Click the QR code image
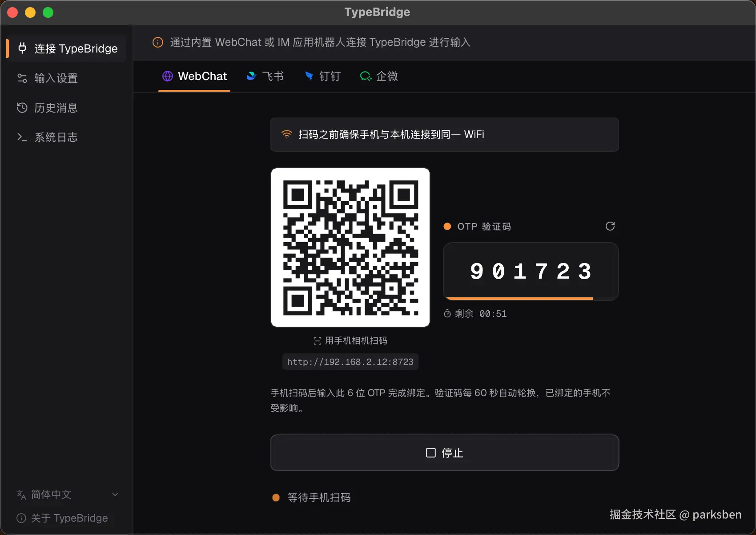This screenshot has width=756, height=535. tap(350, 247)
